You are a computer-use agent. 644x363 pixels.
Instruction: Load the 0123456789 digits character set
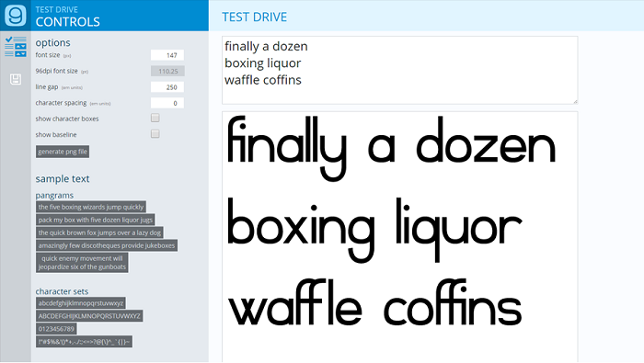(56, 329)
